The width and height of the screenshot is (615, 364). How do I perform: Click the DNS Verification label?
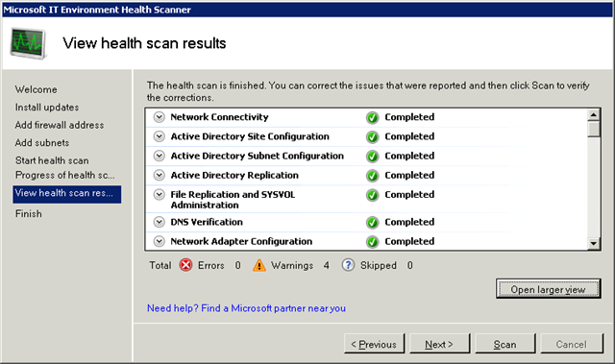(x=207, y=222)
